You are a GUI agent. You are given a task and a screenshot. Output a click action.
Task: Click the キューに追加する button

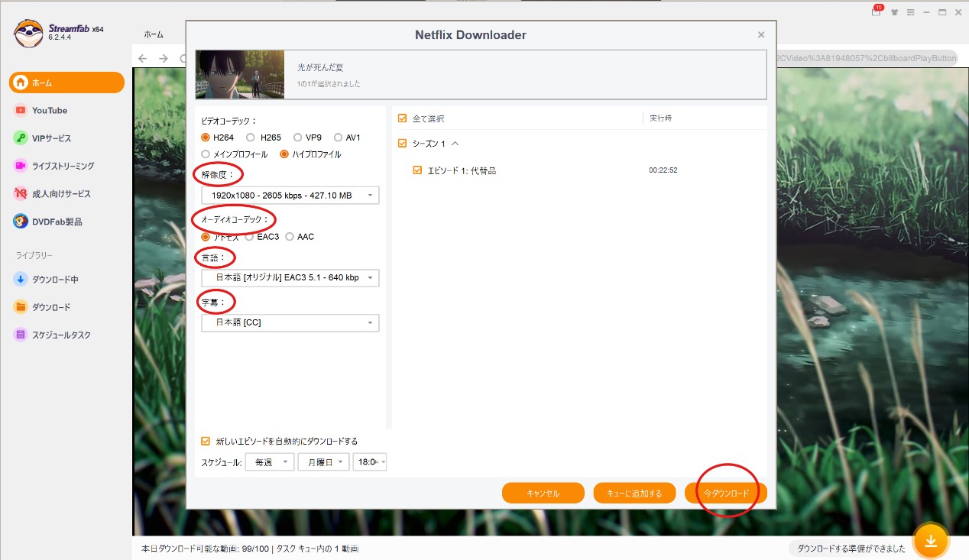click(x=634, y=494)
